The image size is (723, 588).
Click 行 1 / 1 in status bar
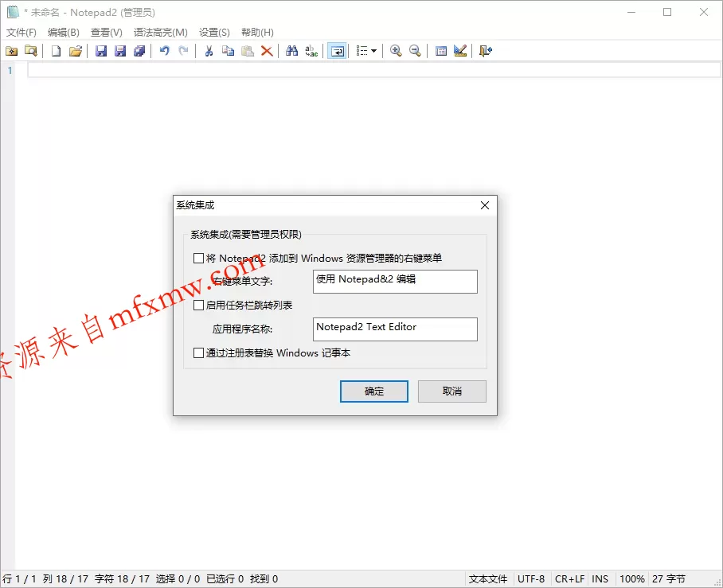coord(19,579)
